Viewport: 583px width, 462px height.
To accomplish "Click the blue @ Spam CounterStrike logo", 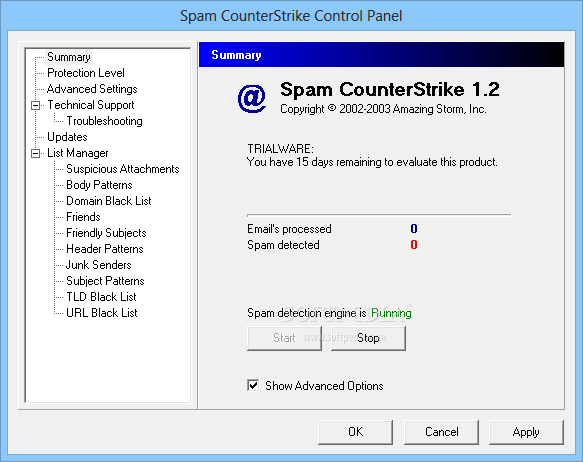I will click(252, 99).
